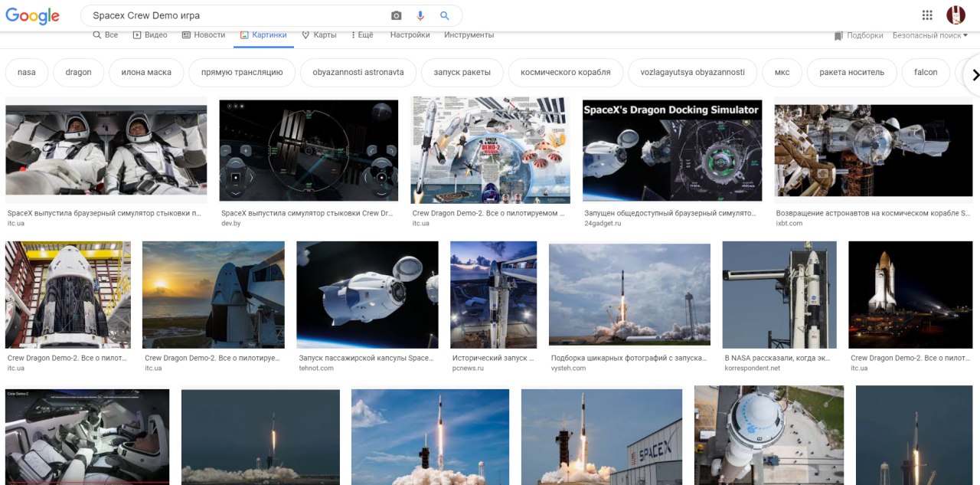This screenshot has width=980, height=485.
Task: Filter by the мкс chip
Action: point(782,73)
